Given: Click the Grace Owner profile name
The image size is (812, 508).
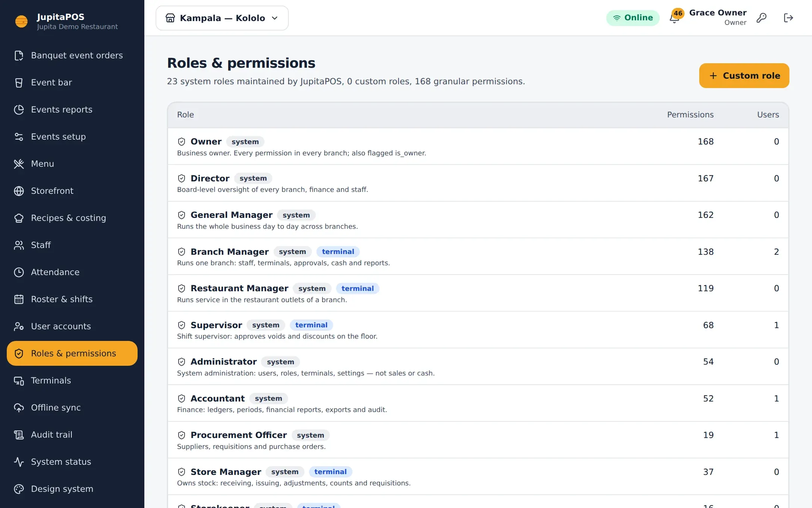Looking at the screenshot, I should pos(718,13).
